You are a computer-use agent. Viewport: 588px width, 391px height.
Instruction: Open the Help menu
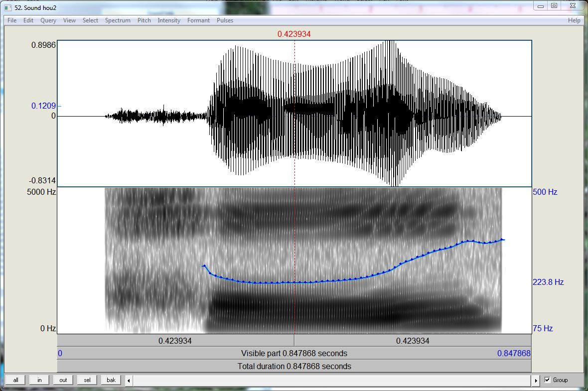(x=574, y=20)
